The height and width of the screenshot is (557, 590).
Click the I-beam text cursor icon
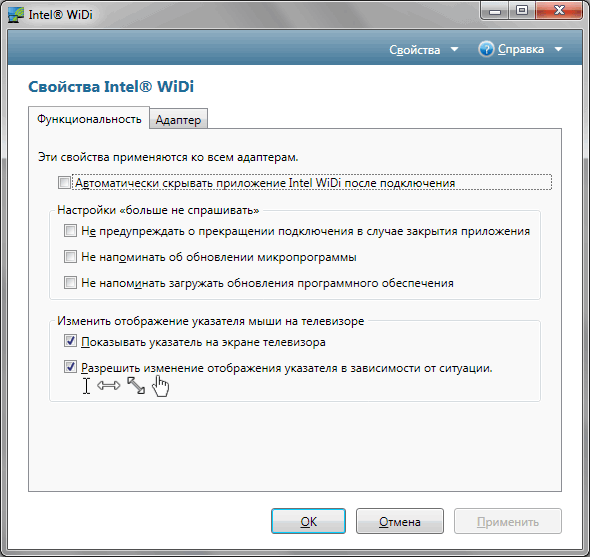[87, 386]
